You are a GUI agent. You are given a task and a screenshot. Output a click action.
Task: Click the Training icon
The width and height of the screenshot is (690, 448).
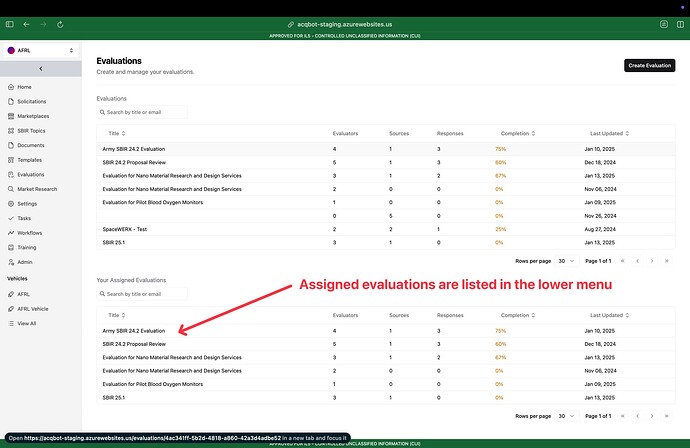pyautogui.click(x=11, y=247)
